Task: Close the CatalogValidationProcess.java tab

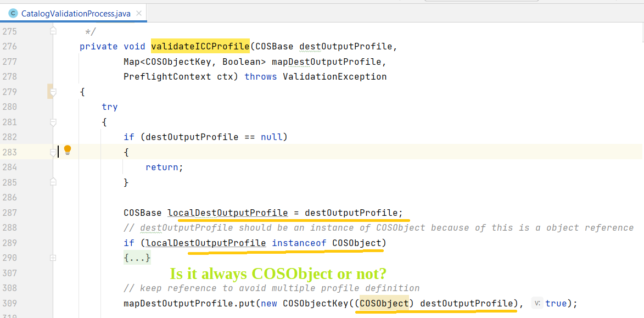Action: click(x=139, y=14)
